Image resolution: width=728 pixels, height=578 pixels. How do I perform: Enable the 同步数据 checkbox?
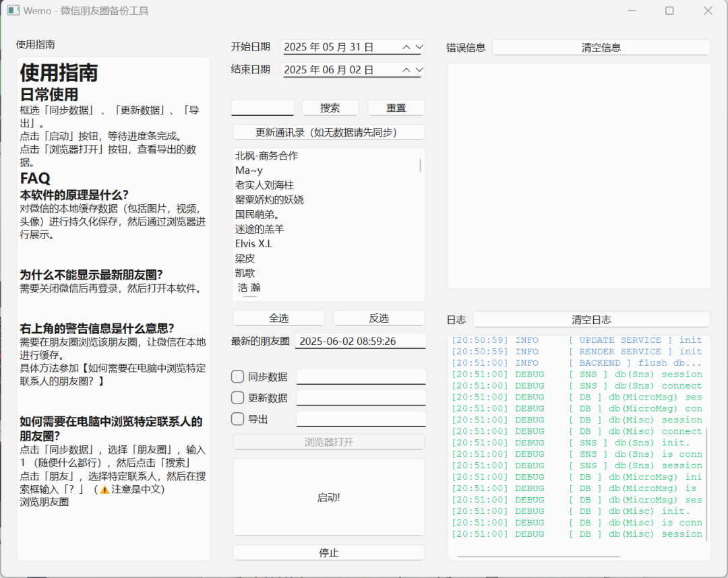(x=237, y=377)
